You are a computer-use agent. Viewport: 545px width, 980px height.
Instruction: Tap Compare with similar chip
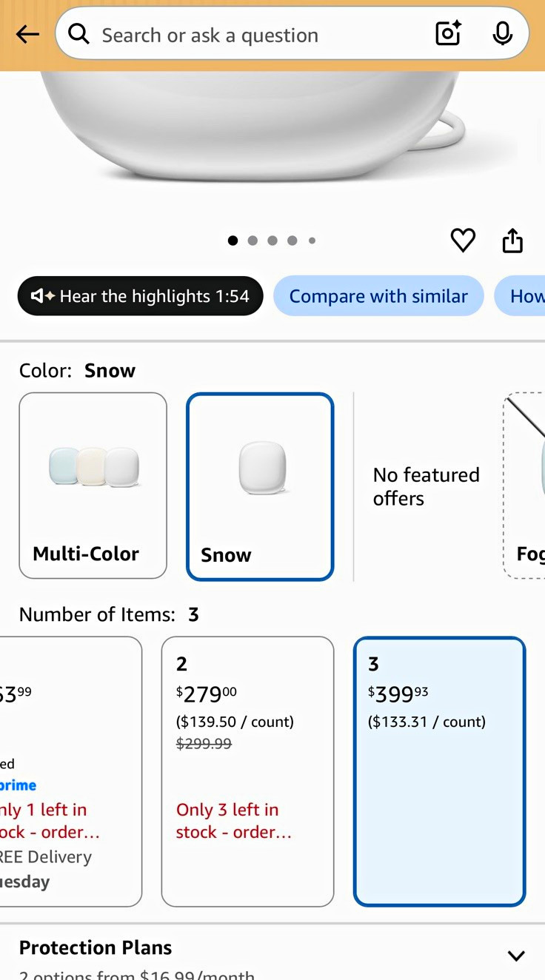tap(378, 296)
